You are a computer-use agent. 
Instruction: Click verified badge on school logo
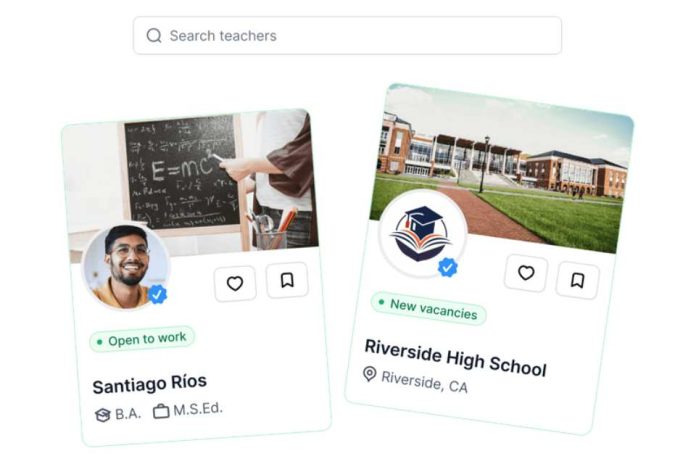(447, 267)
